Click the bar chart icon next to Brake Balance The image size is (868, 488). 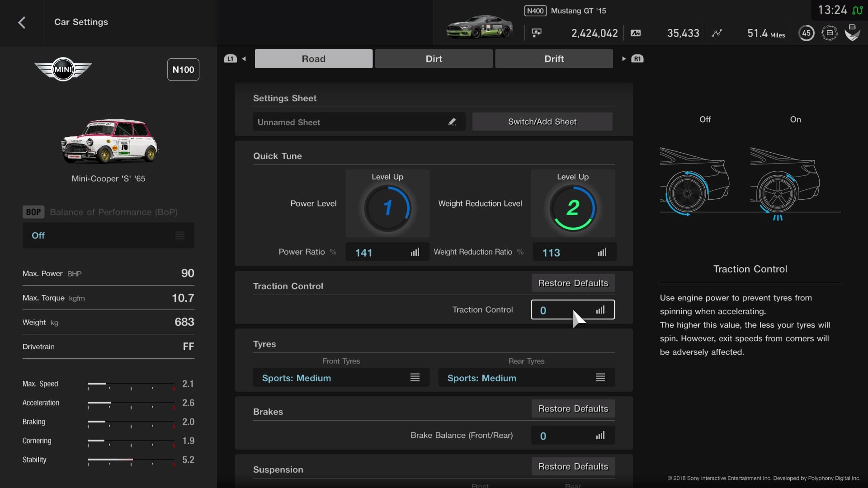(600, 435)
